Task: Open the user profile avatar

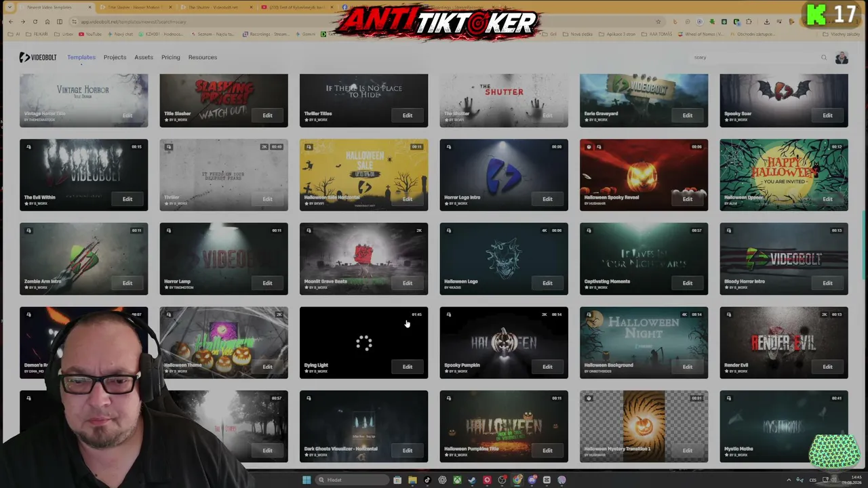Action: pos(842,58)
